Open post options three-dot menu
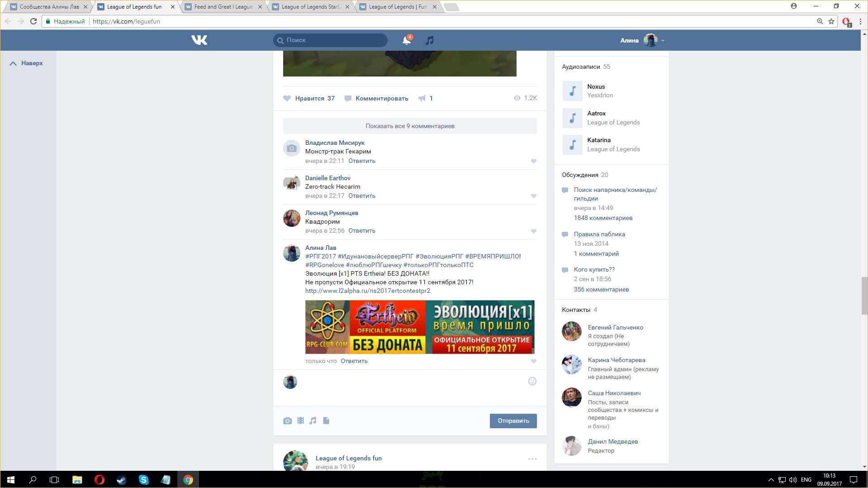The height and width of the screenshot is (488, 868). [x=532, y=459]
